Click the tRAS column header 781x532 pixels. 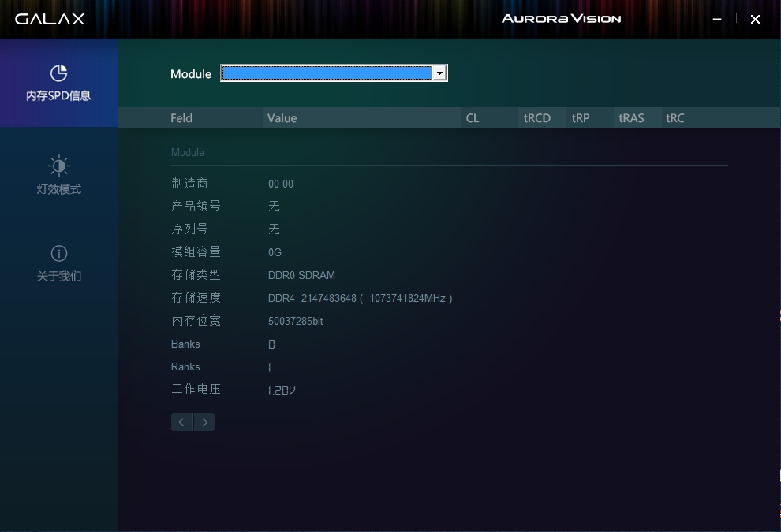click(631, 118)
